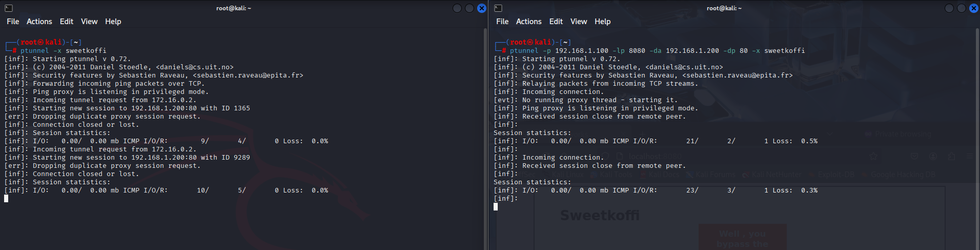This screenshot has width=980, height=250.
Task: Open Help menu in left terminal window
Action: click(113, 22)
